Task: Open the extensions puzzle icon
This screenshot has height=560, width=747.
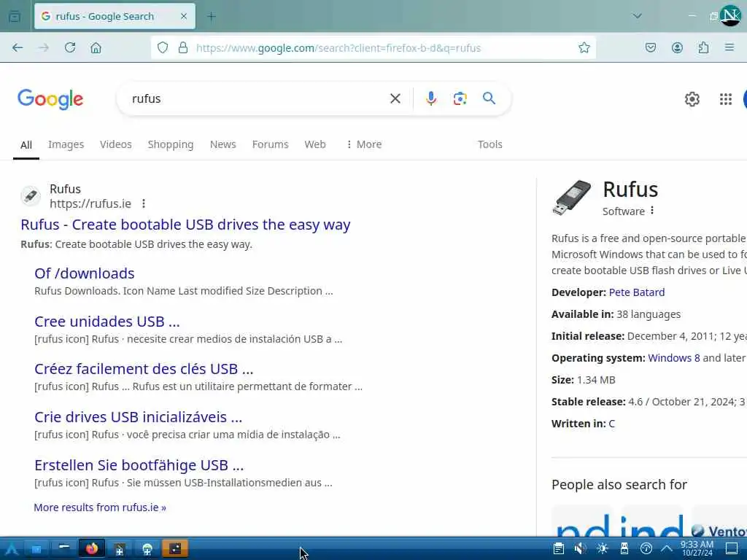Action: [703, 47]
